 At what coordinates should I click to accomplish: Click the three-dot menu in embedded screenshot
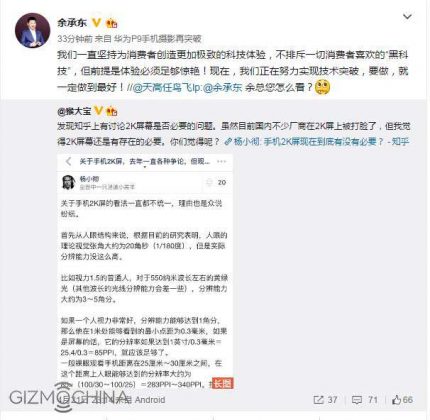pos(221,162)
